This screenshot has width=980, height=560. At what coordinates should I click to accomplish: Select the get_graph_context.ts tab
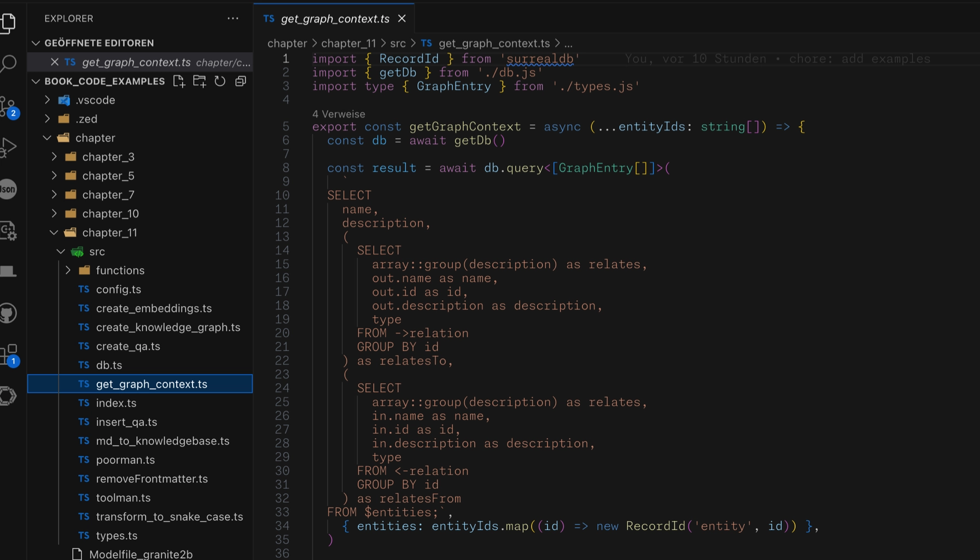tap(334, 19)
